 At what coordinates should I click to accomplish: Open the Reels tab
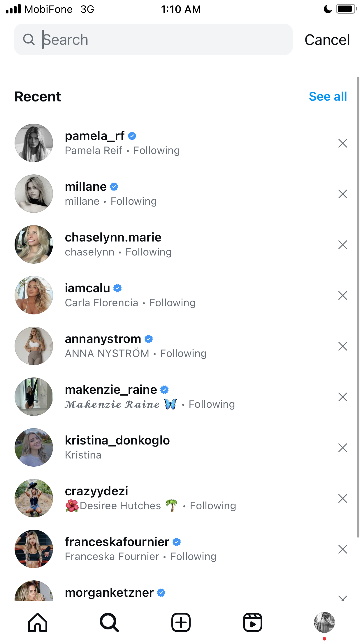click(x=253, y=622)
